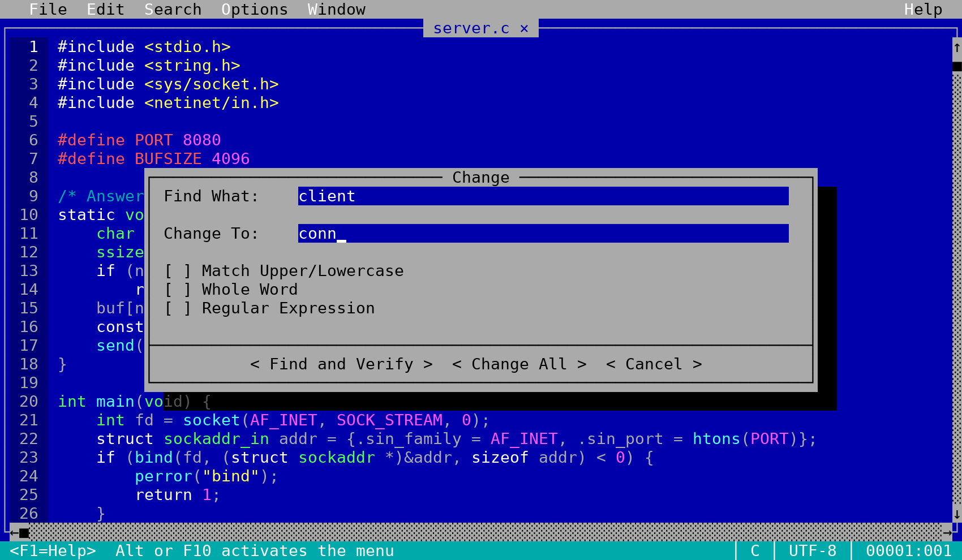The image size is (962, 560).
Task: Click the 'Change' dialog title
Action: (x=481, y=178)
